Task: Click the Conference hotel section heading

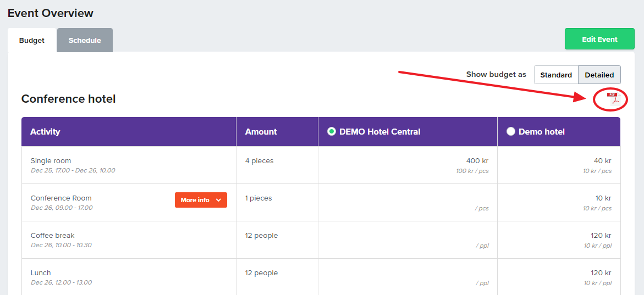Action: [x=69, y=99]
